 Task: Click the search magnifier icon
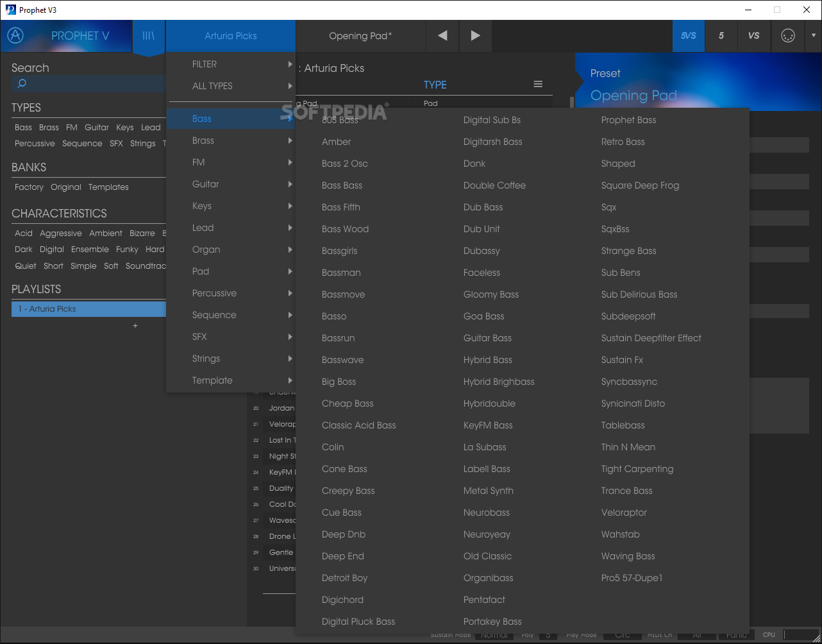point(22,83)
